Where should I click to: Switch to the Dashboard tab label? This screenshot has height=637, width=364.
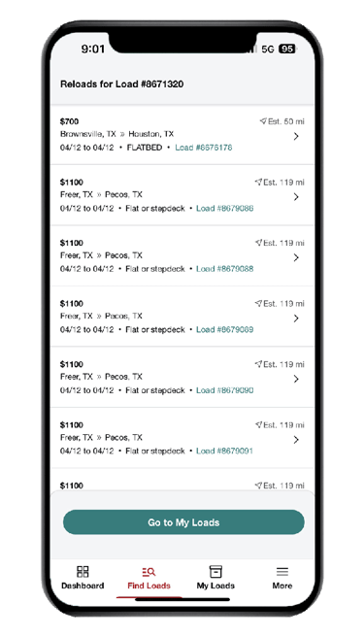[83, 586]
